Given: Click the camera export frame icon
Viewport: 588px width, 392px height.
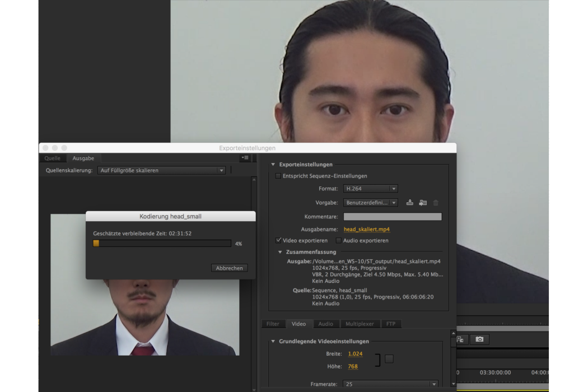Looking at the screenshot, I should click(x=479, y=339).
